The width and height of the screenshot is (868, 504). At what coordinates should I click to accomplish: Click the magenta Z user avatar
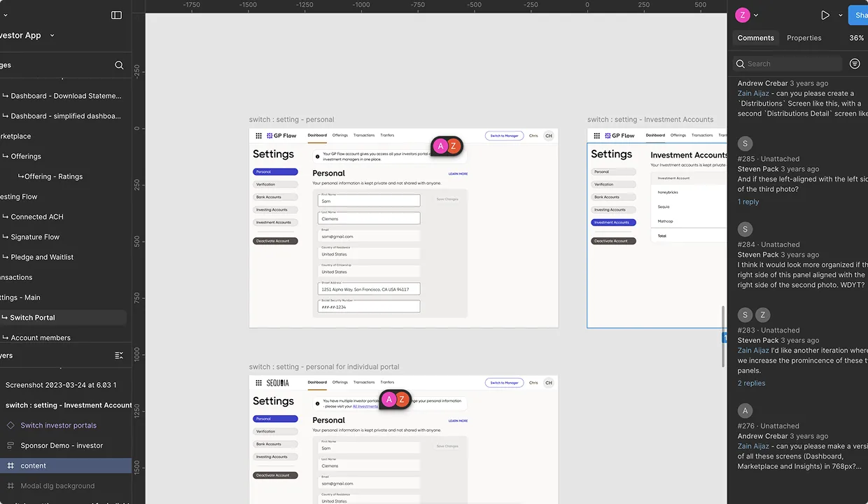click(743, 15)
